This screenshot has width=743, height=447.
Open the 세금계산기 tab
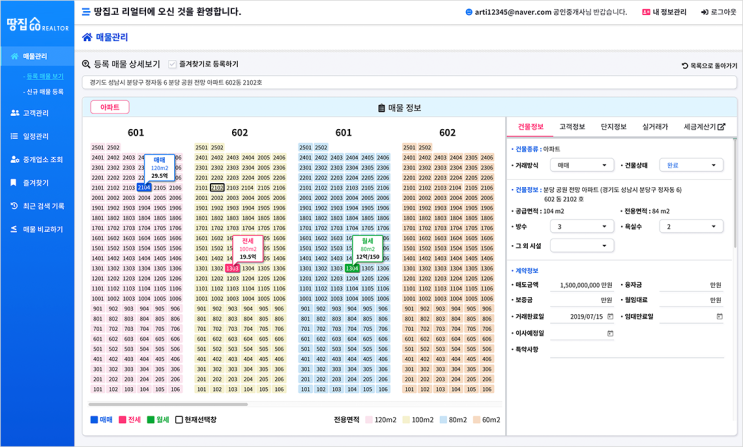[x=704, y=127]
